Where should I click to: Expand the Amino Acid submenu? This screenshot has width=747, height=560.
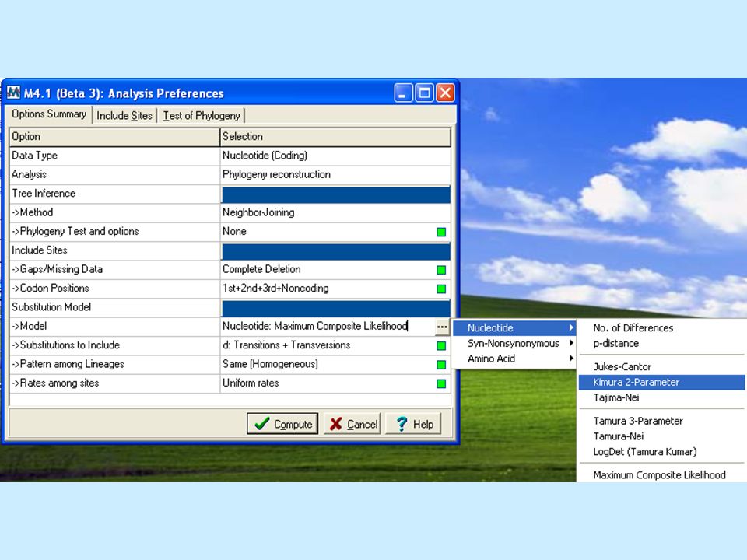[x=514, y=359]
